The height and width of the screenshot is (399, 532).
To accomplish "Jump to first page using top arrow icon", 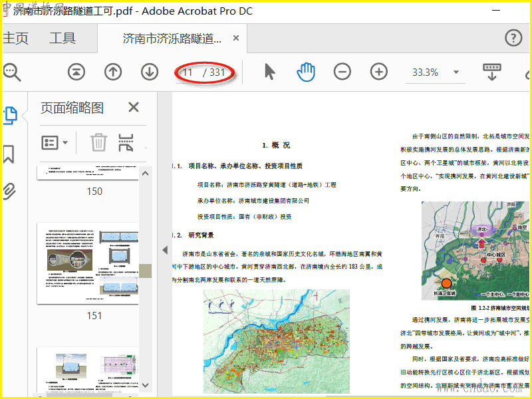I will [76, 72].
